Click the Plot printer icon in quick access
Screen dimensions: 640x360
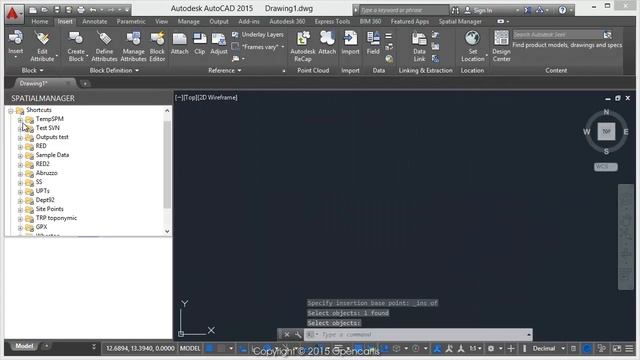click(81, 10)
